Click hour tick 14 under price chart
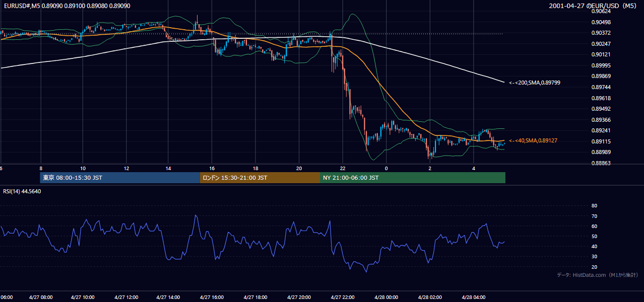Viewport: 644px width, 302px height. tap(168, 168)
